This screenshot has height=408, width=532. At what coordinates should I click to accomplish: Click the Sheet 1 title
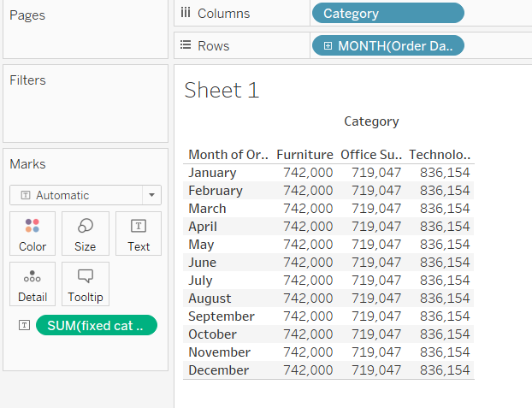coord(222,90)
